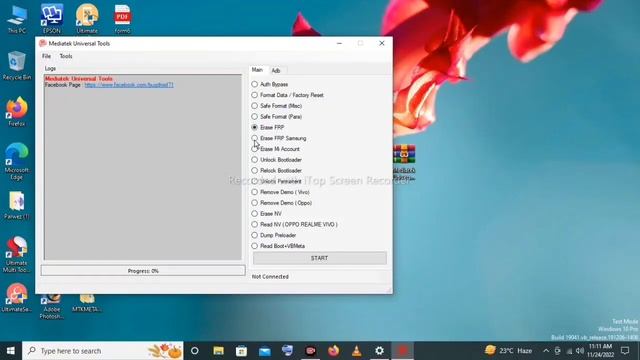Select the Erase FRP radio button
Image resolution: width=640 pixels, height=360 pixels.
point(255,127)
